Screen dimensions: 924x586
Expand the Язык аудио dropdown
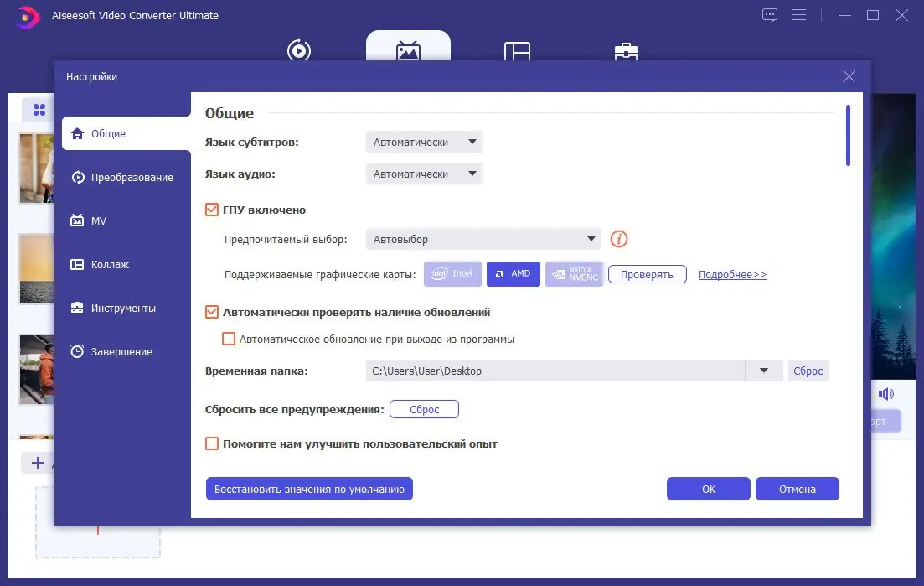click(x=424, y=174)
